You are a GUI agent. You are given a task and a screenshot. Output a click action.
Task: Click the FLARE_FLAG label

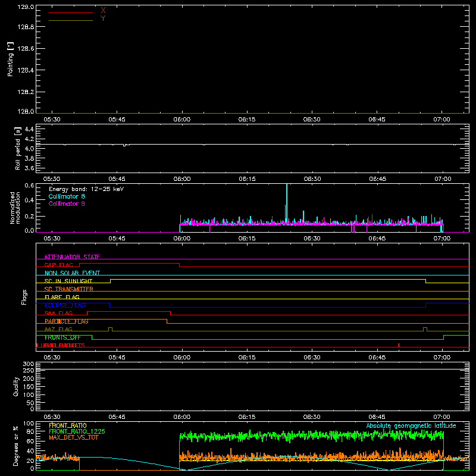pos(62,297)
